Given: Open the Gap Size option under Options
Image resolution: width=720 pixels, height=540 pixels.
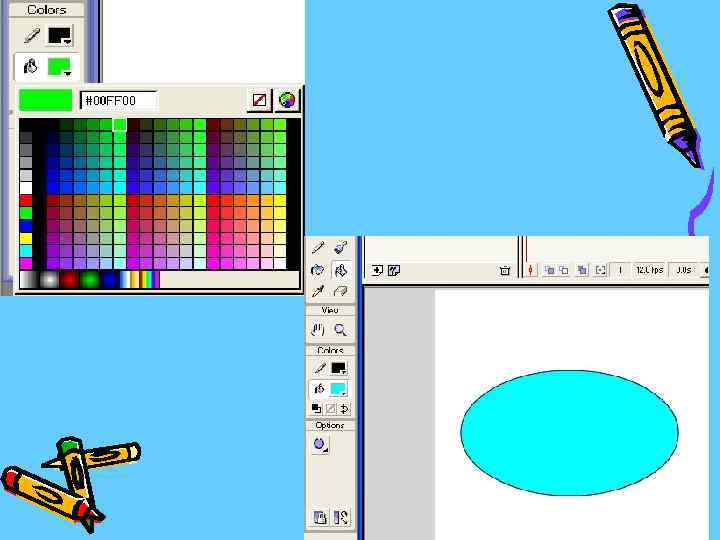Looking at the screenshot, I should tap(320, 444).
